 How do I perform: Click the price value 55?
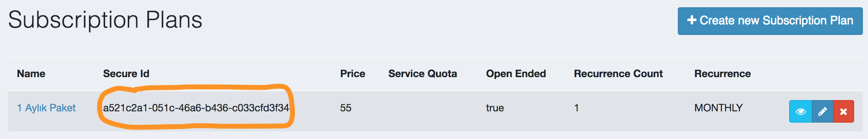(346, 108)
